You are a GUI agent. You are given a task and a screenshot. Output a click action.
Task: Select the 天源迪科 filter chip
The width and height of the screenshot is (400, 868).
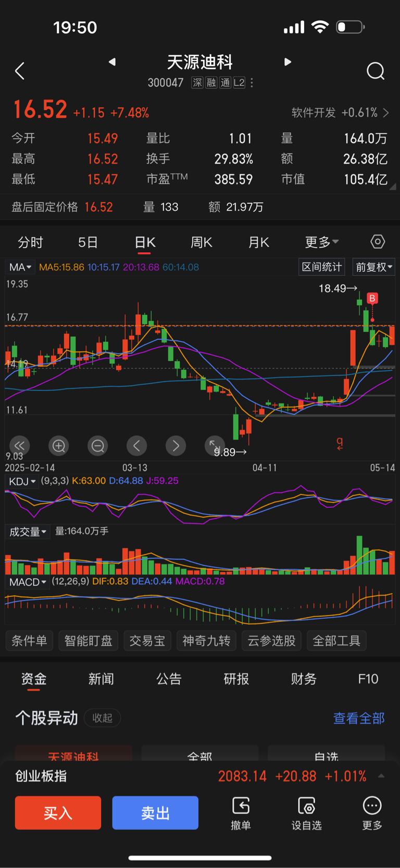point(73,753)
